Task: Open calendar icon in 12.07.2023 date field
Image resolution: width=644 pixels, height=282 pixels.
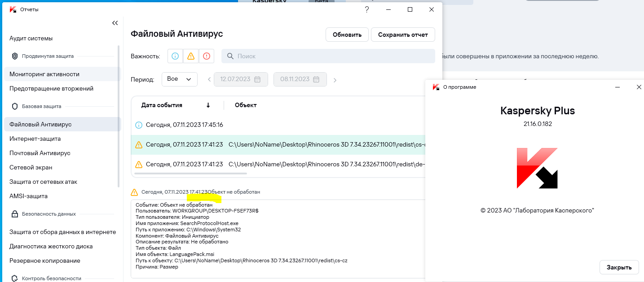Action: 257,79
